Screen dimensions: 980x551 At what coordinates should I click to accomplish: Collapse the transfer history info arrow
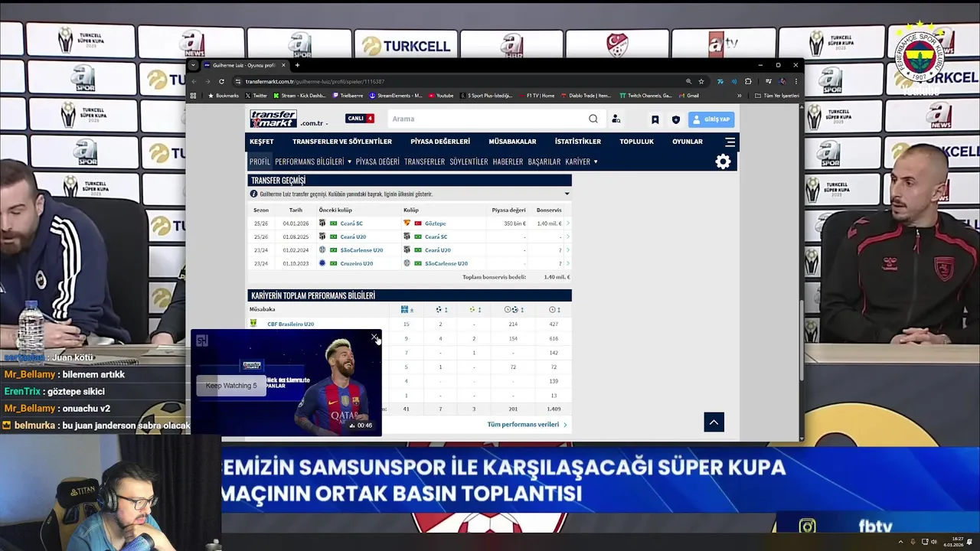point(567,194)
